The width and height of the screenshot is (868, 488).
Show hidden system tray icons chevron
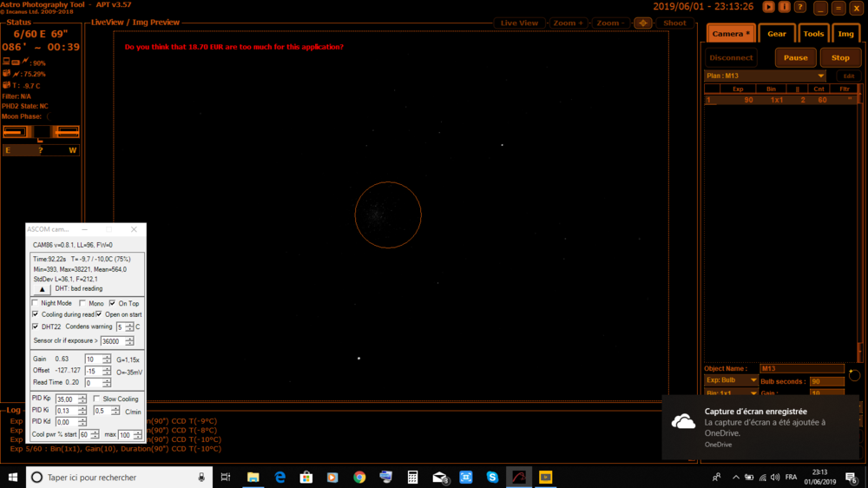point(736,477)
